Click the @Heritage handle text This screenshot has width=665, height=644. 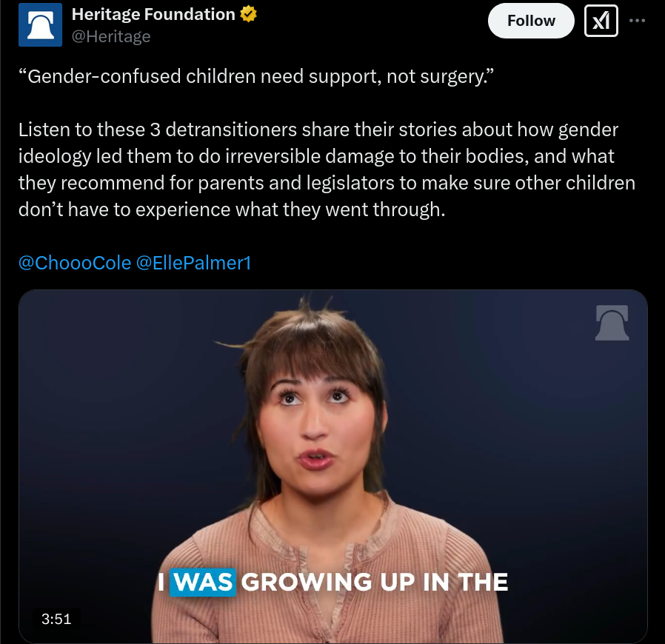click(111, 36)
